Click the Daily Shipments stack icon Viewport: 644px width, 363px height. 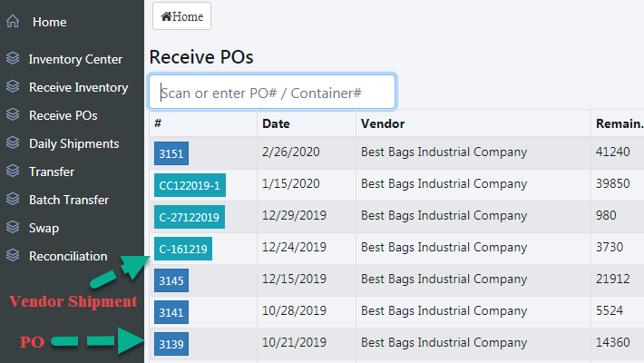pos(13,143)
